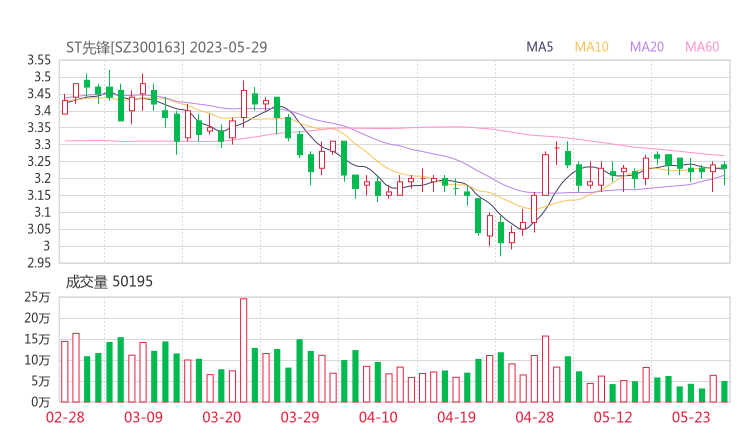Click the 03-29 date label
The width and height of the screenshot is (740, 440).
click(x=300, y=417)
